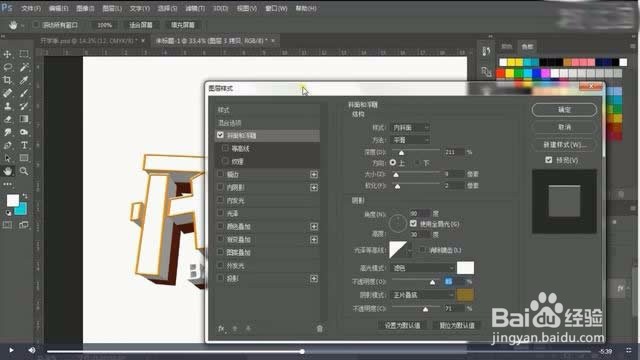Viewport: 640px width, 360px height.
Task: Click the 新建样式 button
Action: tap(564, 145)
